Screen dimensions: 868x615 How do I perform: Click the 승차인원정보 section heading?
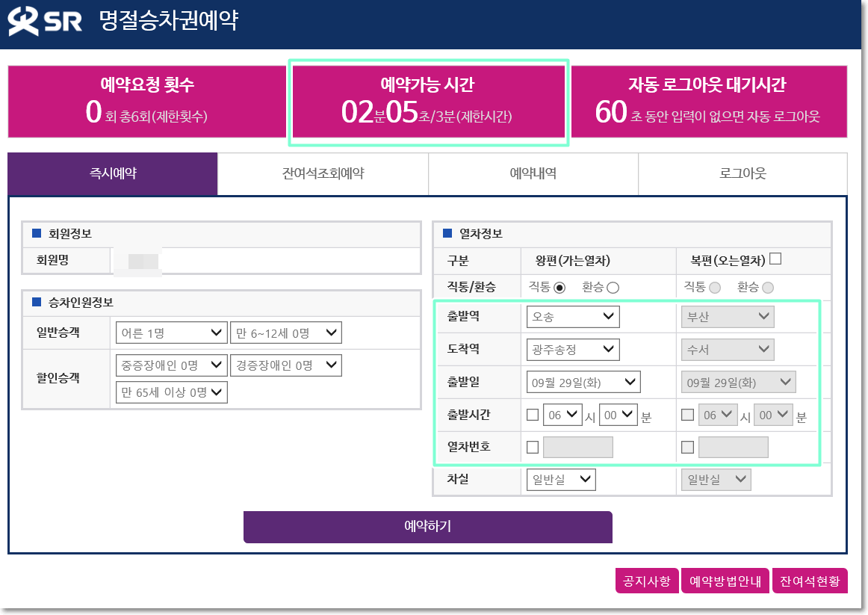(x=81, y=302)
